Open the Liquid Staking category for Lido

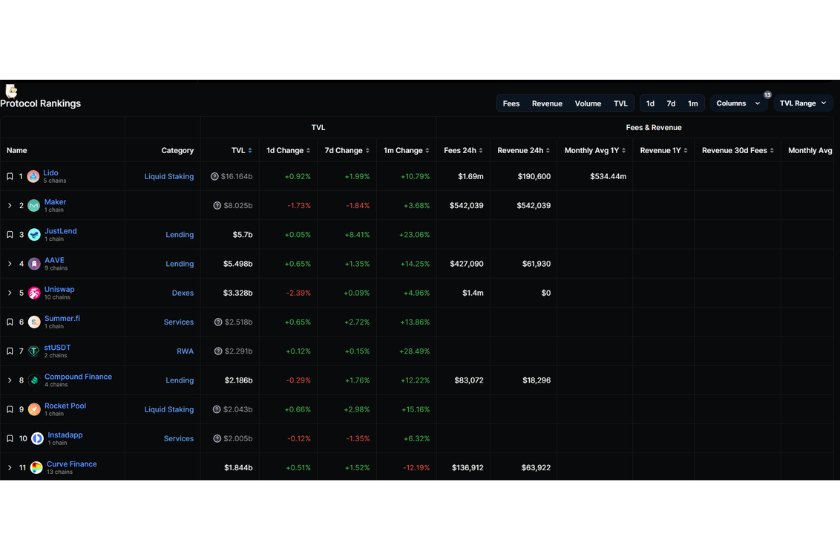[x=169, y=176]
